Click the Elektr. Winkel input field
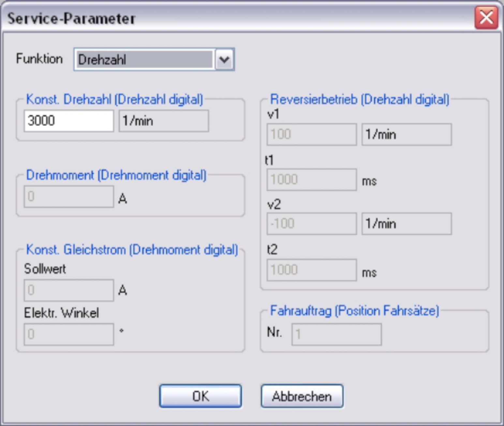Image resolution: width=504 pixels, height=426 pixels. tap(68, 334)
